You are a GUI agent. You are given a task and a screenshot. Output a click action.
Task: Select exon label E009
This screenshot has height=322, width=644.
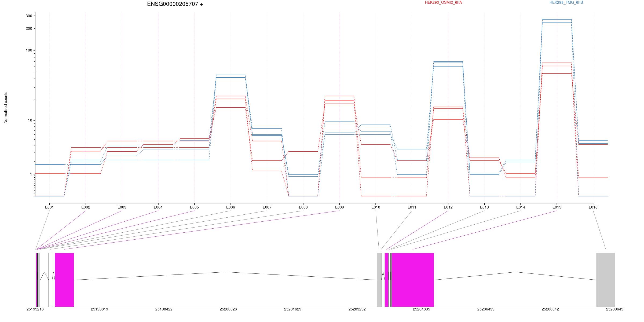339,207
